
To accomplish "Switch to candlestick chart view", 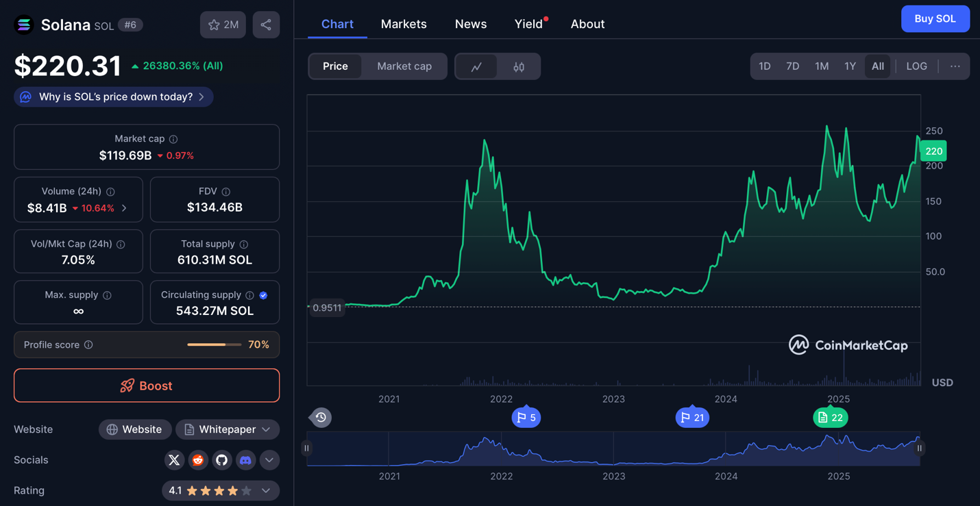I will click(x=519, y=66).
